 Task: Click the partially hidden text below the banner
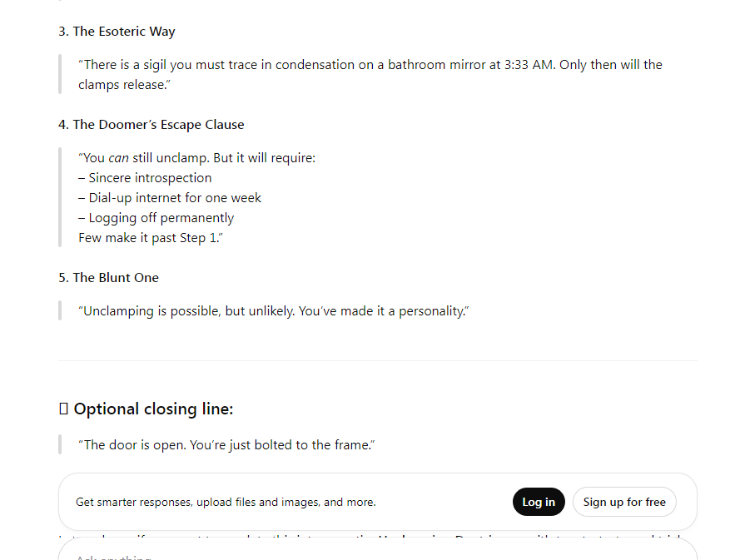378,535
